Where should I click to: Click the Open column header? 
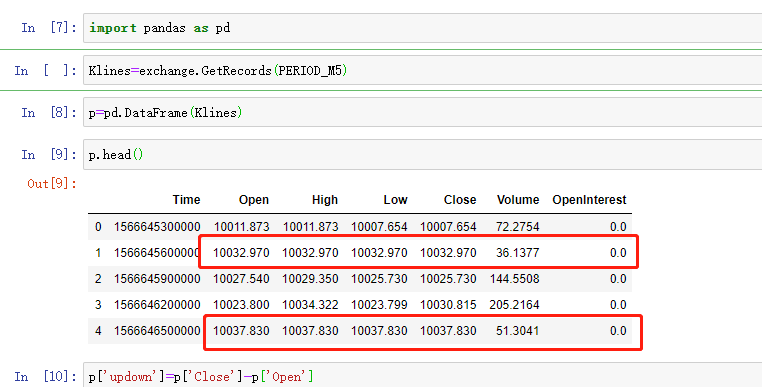254,200
